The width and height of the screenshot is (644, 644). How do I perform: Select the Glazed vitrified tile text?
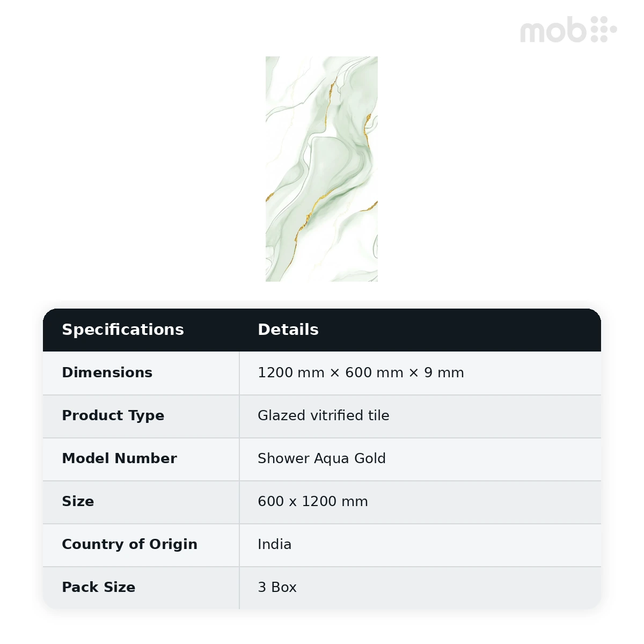tap(324, 415)
